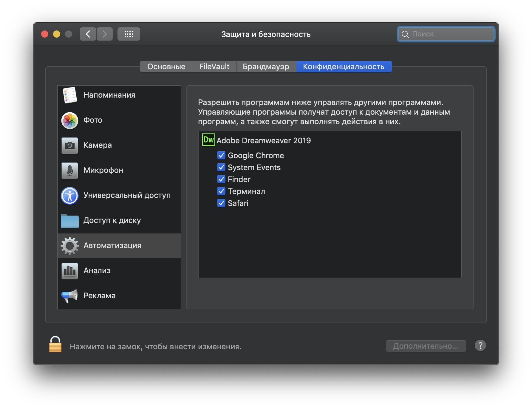The image size is (532, 409).
Task: Click the magnifier icon in search field
Action: (x=405, y=34)
